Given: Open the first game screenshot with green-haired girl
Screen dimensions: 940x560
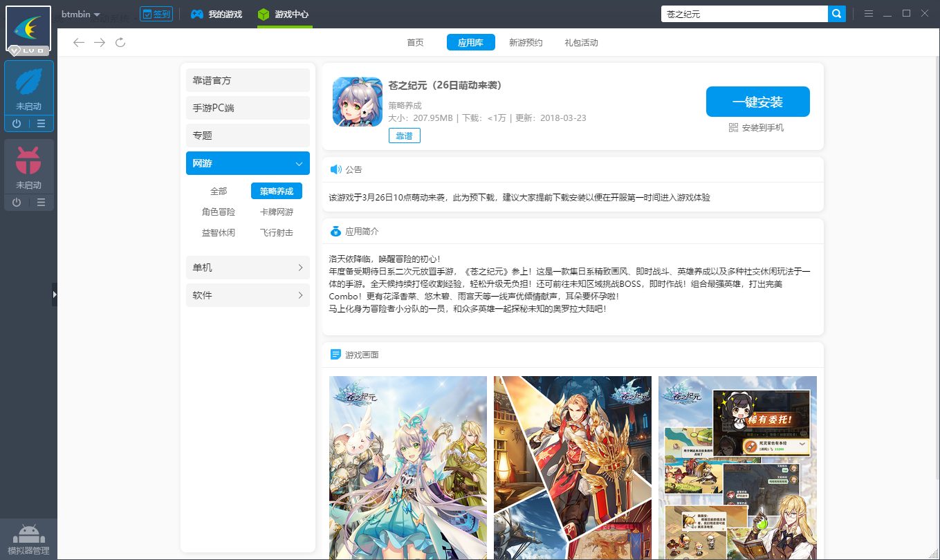Looking at the screenshot, I should 408,468.
